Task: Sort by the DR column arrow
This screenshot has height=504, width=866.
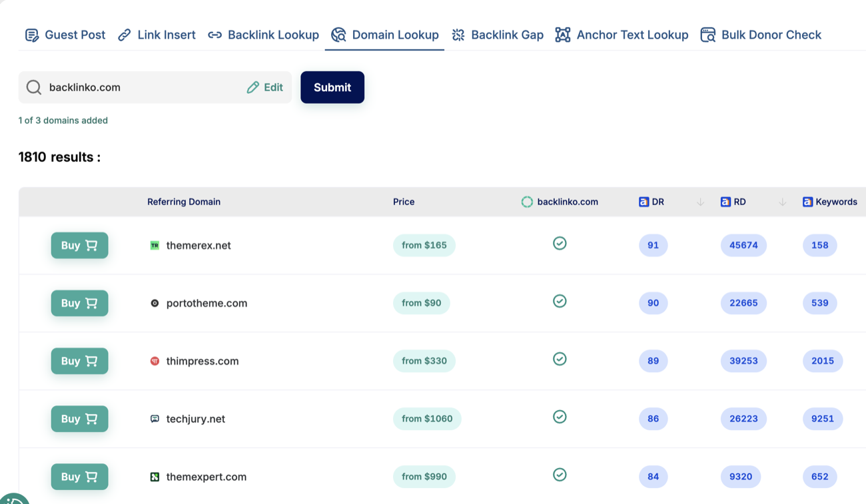Action: pos(700,202)
